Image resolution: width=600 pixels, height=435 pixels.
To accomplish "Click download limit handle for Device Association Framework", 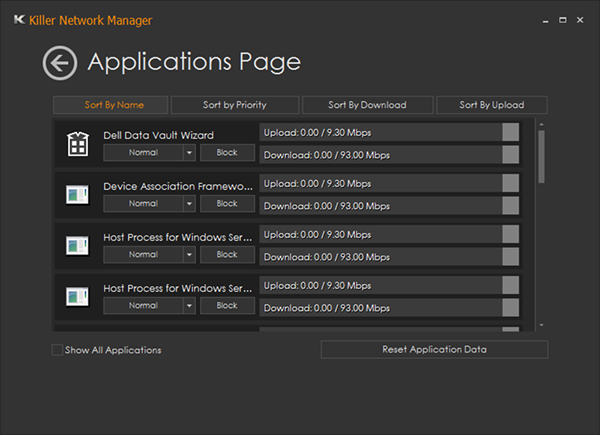I will click(510, 205).
